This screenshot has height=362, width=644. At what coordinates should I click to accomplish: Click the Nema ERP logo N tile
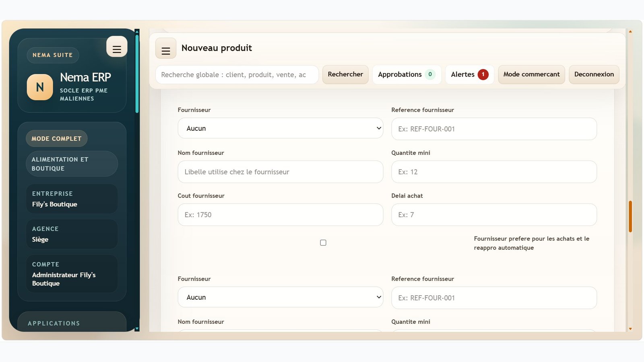coord(40,87)
